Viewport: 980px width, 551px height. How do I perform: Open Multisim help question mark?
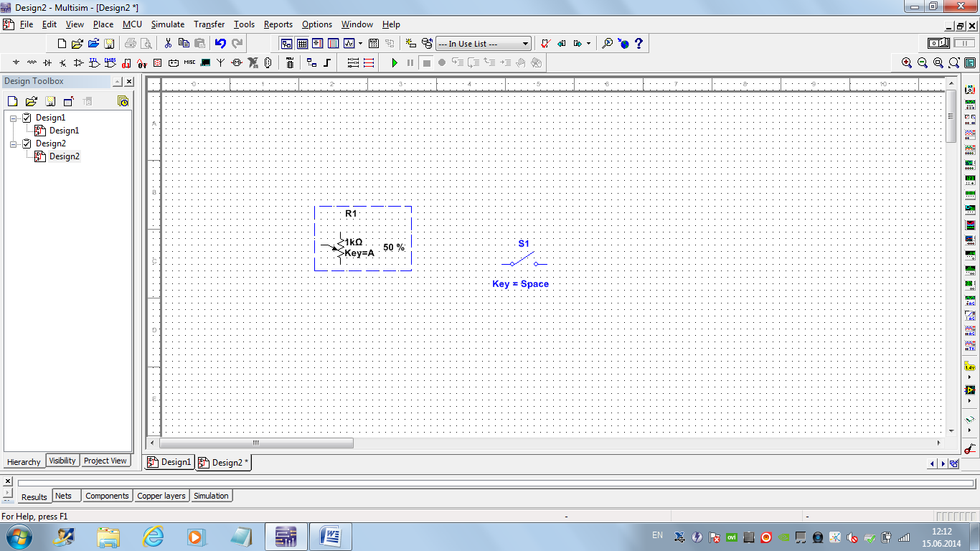[x=639, y=44]
